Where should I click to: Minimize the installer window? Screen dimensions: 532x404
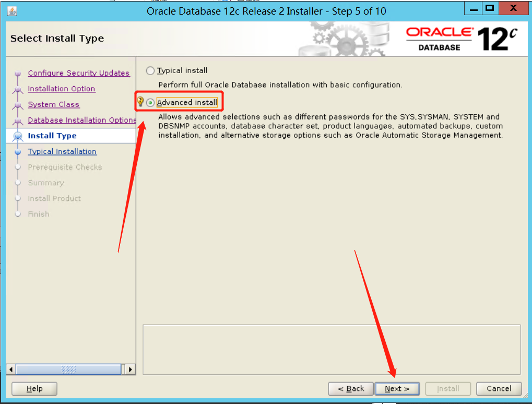coord(474,8)
